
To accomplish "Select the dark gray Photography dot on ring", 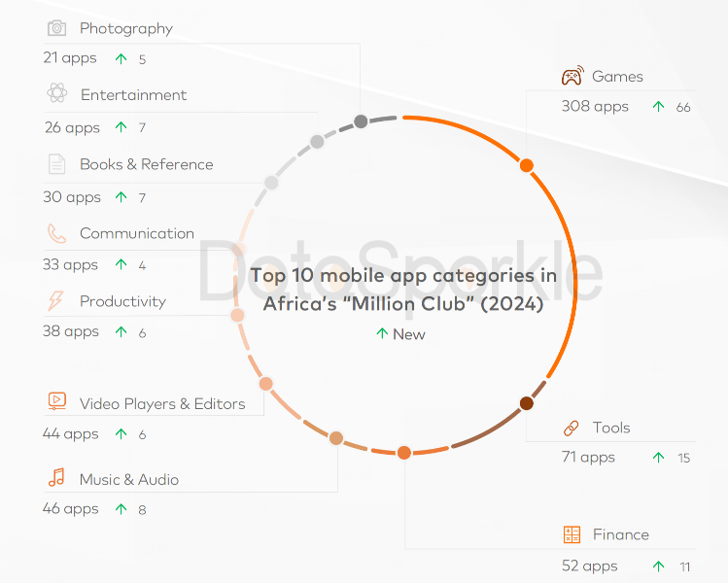I will (x=361, y=121).
